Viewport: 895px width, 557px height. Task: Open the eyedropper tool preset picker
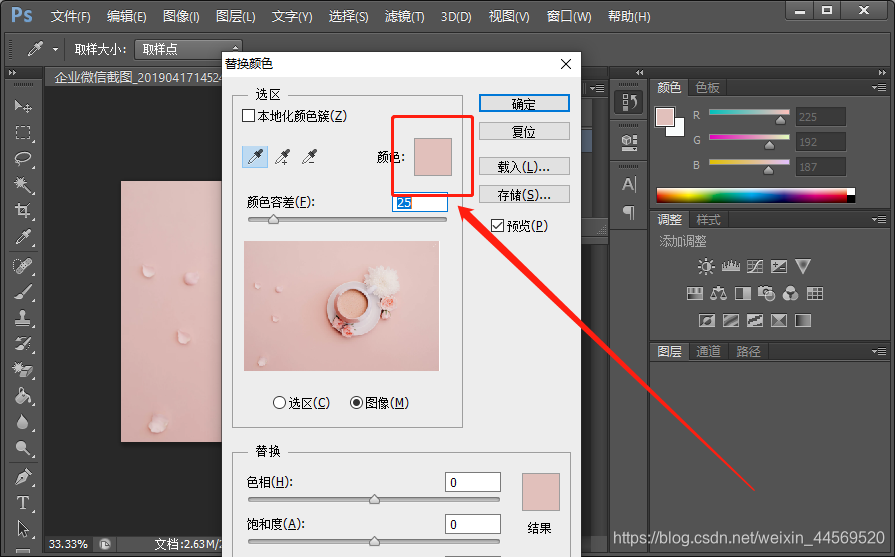click(55, 49)
